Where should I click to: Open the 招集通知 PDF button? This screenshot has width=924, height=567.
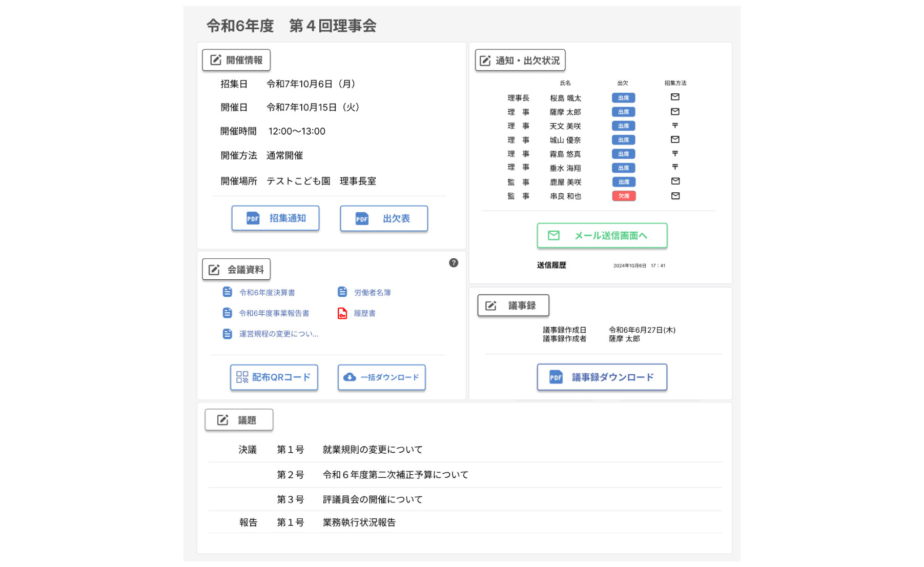click(275, 218)
